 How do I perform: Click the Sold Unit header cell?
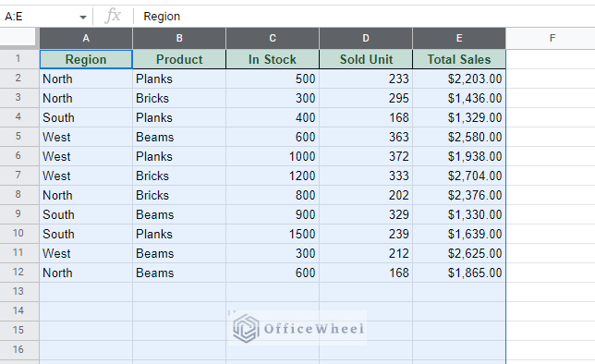click(x=366, y=59)
